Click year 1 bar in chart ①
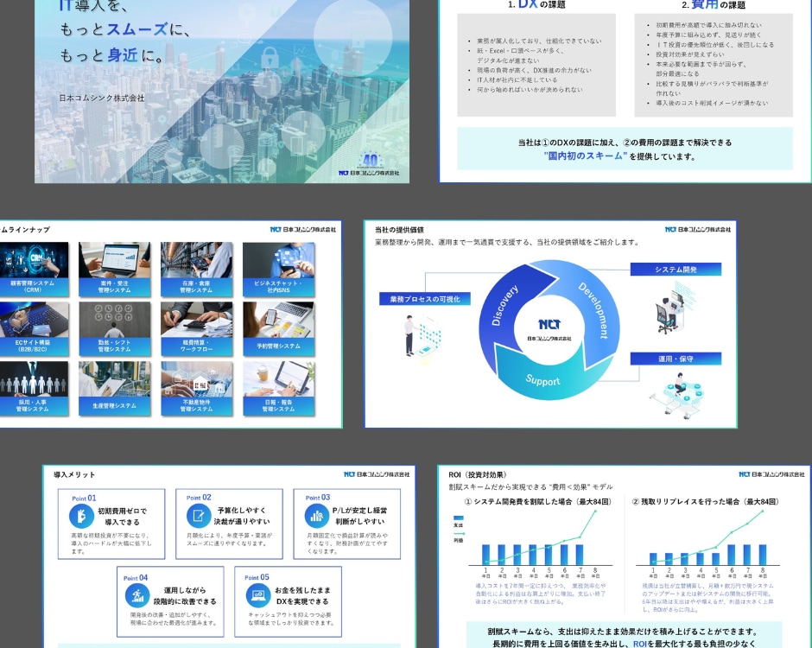812x648 pixels. click(x=485, y=554)
